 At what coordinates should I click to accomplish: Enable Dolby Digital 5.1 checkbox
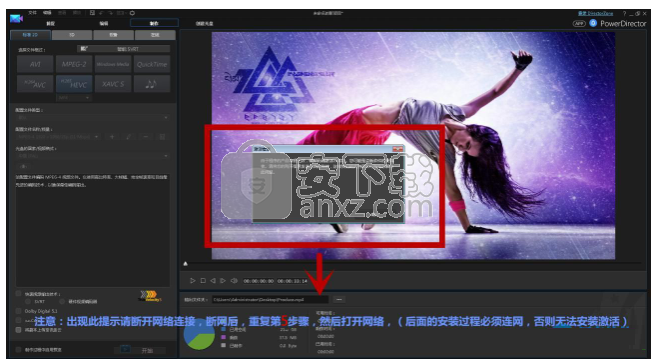tap(18, 311)
